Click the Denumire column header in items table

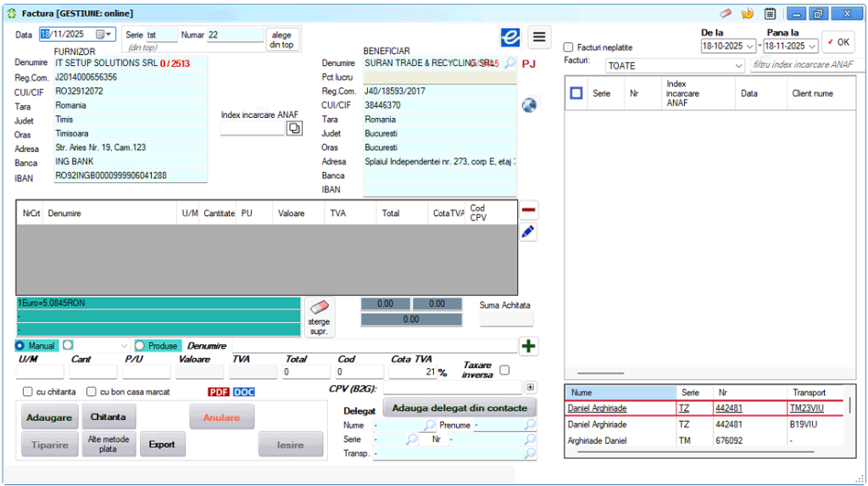109,214
